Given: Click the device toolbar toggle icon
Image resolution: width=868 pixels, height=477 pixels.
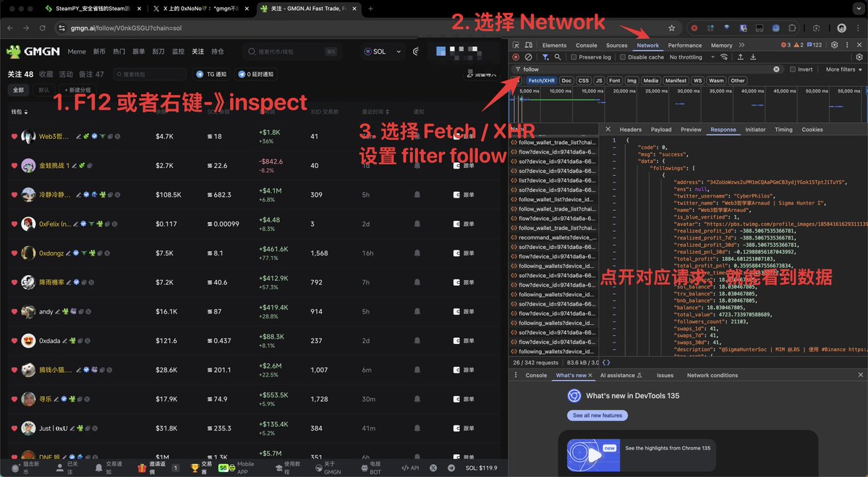Looking at the screenshot, I should click(x=529, y=45).
